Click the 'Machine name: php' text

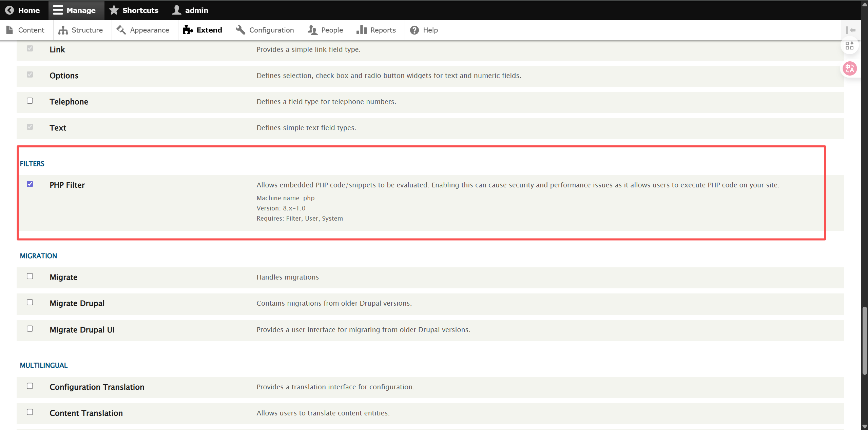click(286, 198)
